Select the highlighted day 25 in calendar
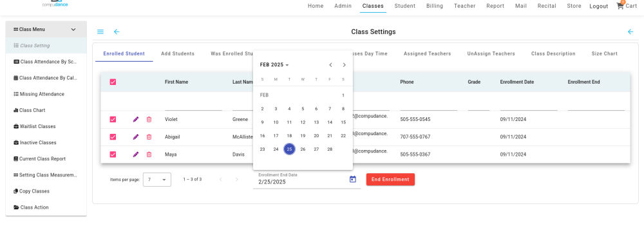This screenshot has height=235, width=644. [x=289, y=149]
